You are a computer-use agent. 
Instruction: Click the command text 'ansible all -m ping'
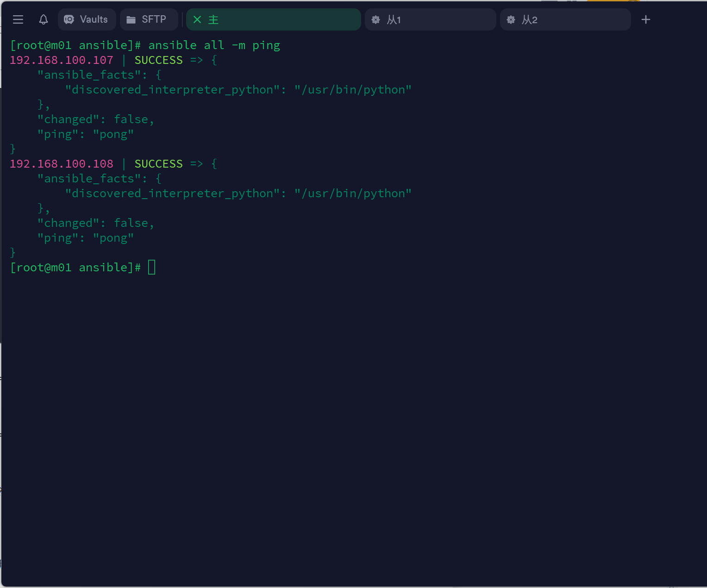[x=214, y=45]
